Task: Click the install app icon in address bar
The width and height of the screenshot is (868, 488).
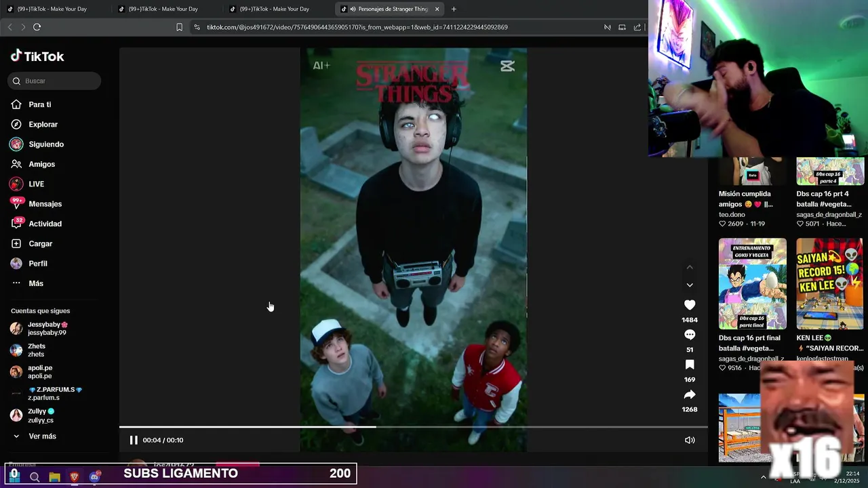Action: (622, 27)
